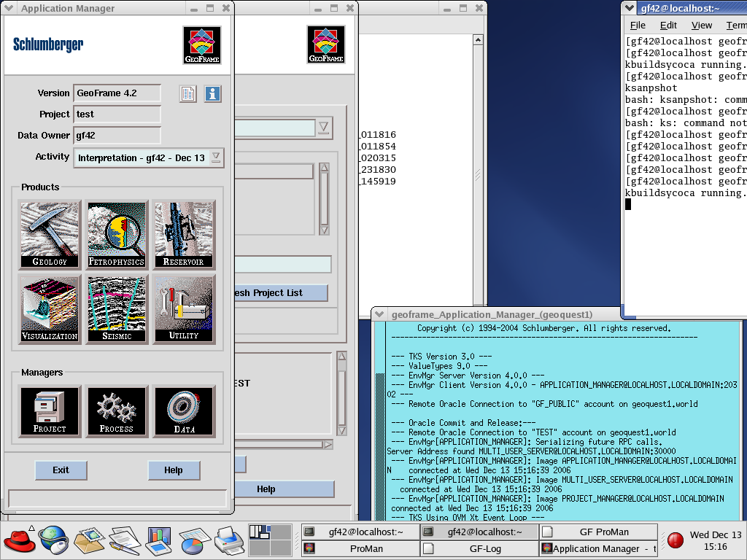Open the Utility product
The height and width of the screenshot is (560, 747).
coord(184,309)
